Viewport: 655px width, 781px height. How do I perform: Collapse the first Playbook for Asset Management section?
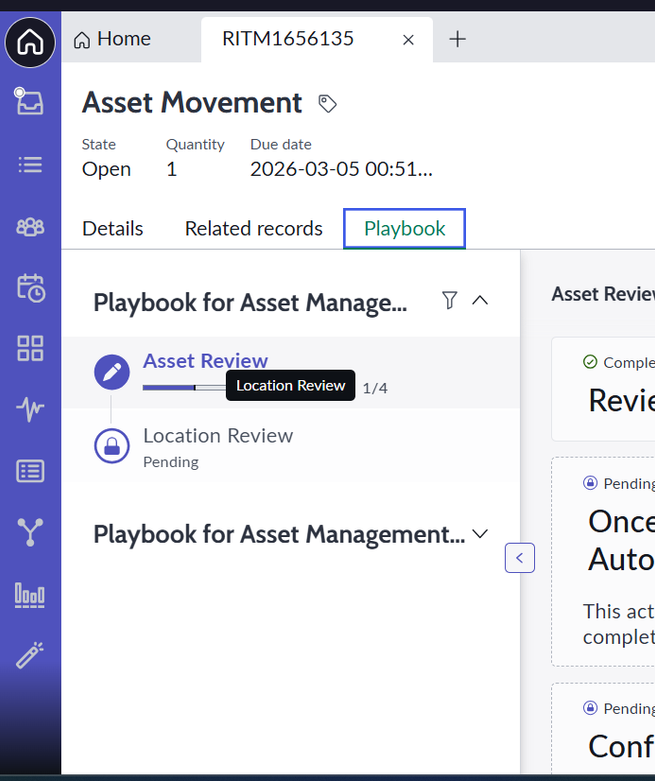coord(480,300)
